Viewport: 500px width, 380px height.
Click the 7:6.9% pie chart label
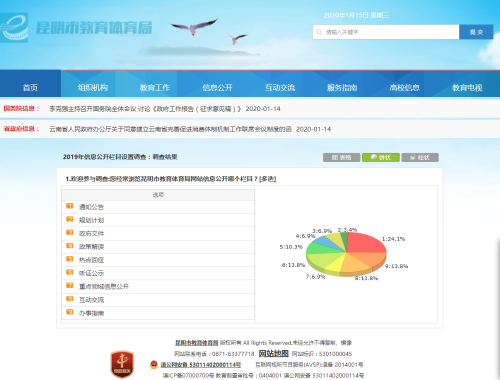pyautogui.click(x=315, y=277)
